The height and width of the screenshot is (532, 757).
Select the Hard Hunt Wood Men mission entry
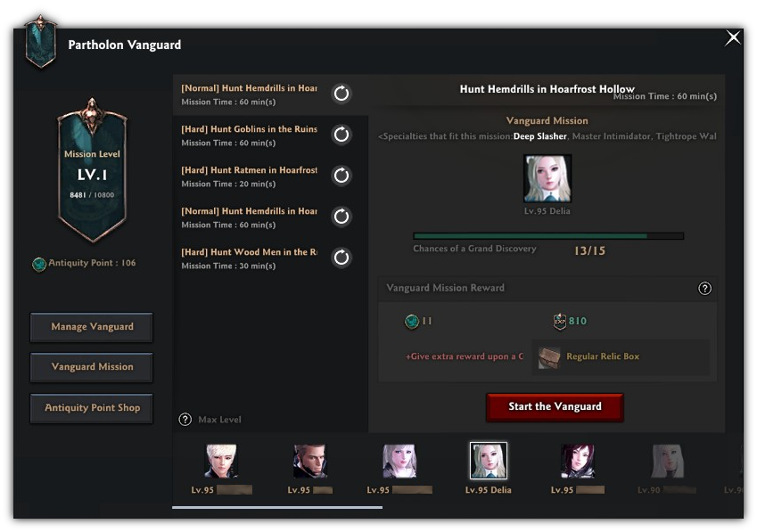tap(270, 258)
